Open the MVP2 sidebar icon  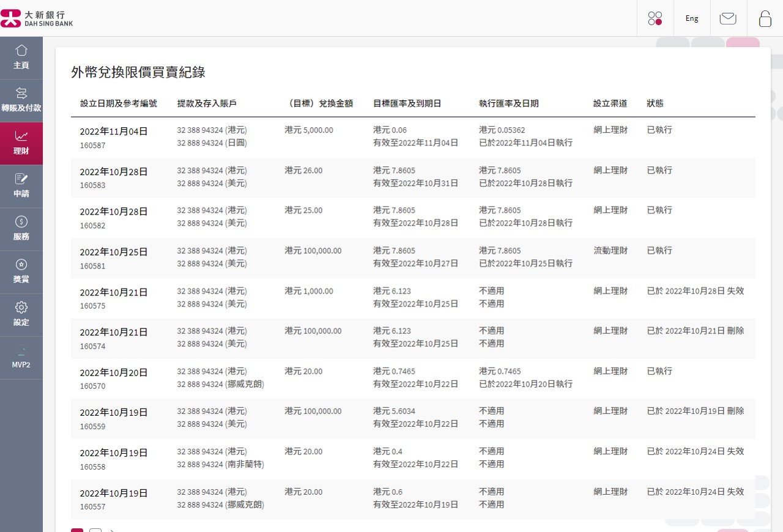21,358
